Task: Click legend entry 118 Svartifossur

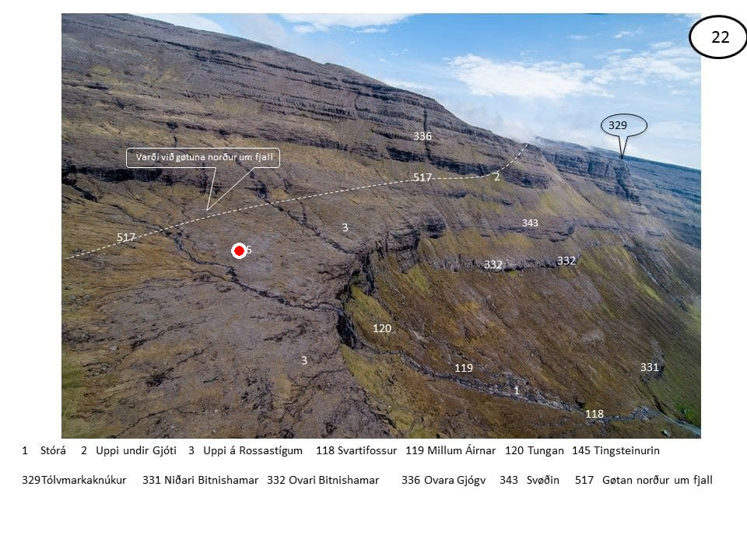Action: coord(356,450)
